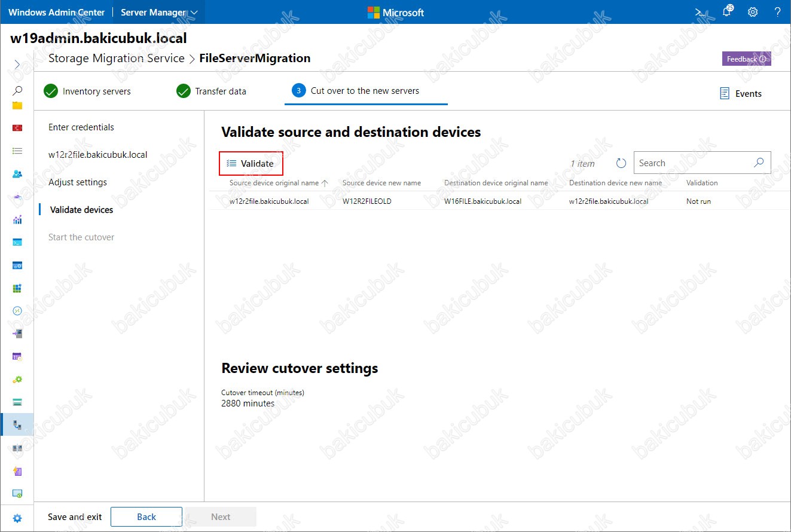
Task: Navigate to Storage Migration Service breadcrumb
Action: pos(117,58)
